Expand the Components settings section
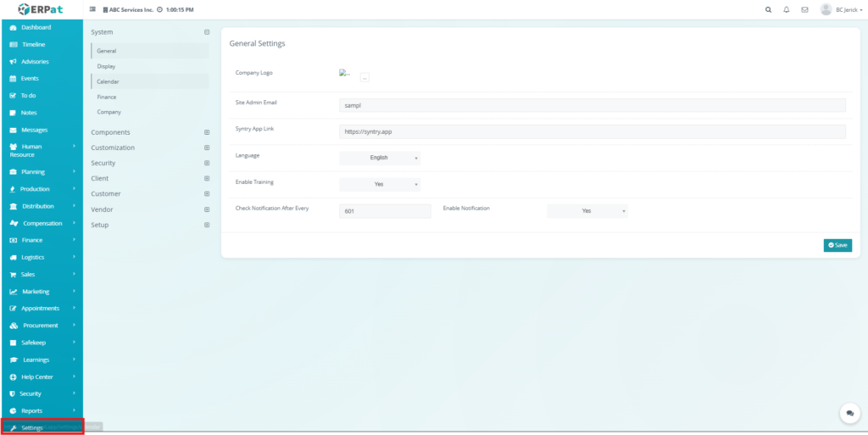Screen dimensions: 868x435 click(x=206, y=132)
